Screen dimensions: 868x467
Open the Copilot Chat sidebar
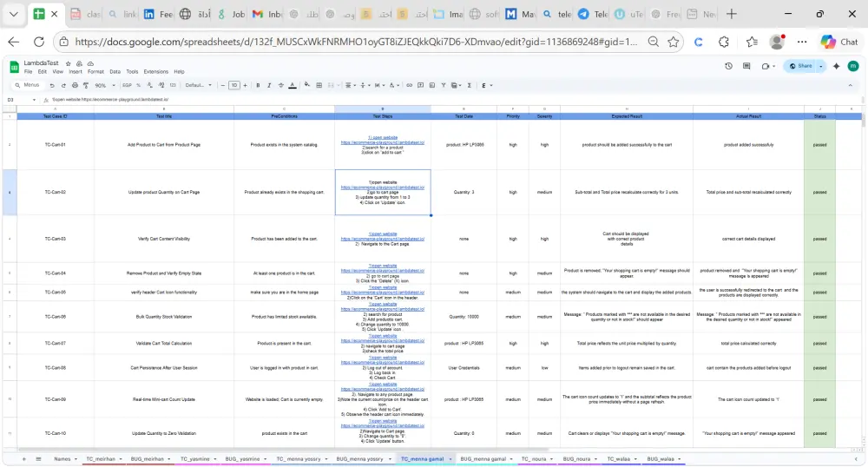[839, 42]
